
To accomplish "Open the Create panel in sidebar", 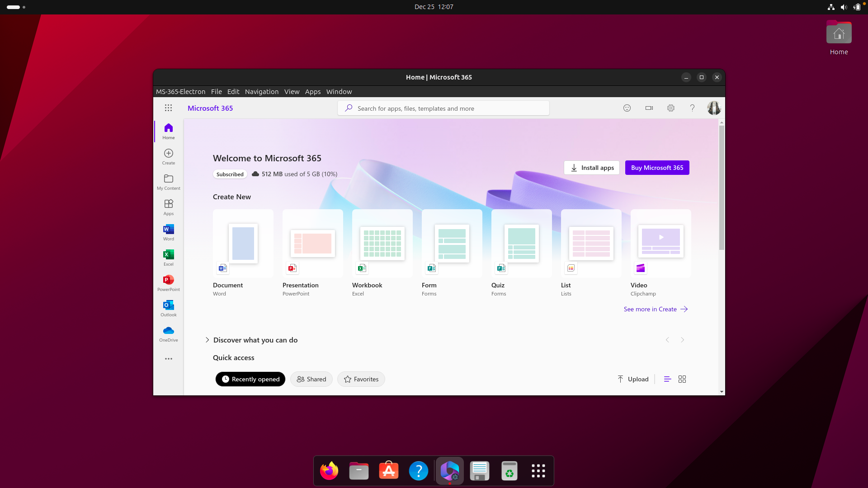I will pyautogui.click(x=168, y=156).
